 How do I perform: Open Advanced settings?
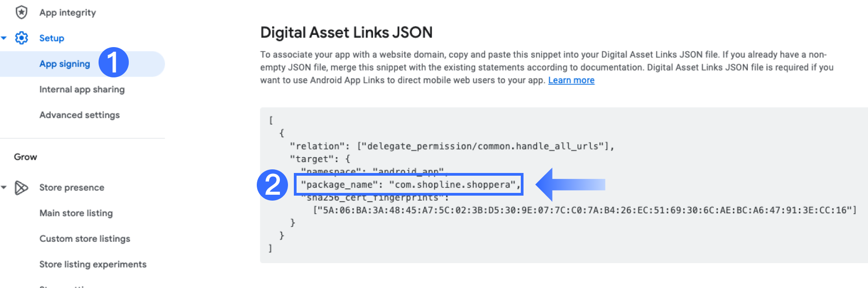(80, 115)
